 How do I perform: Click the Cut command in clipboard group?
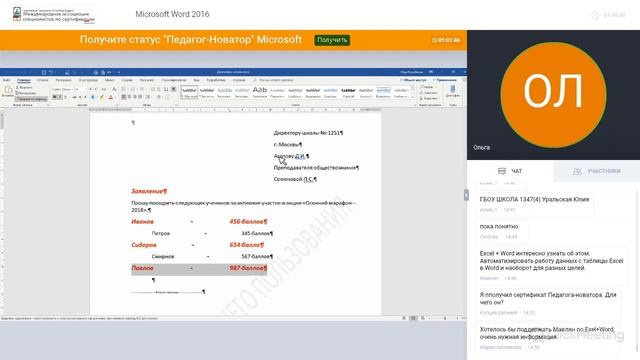point(24,87)
